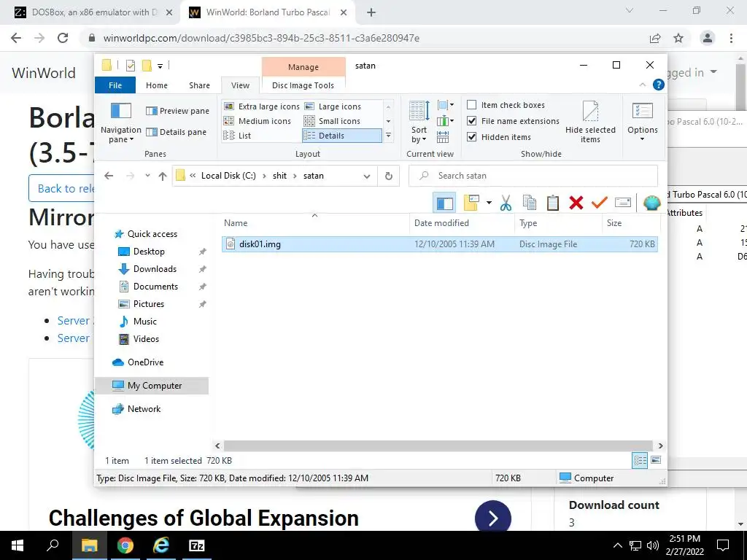
Task: Click the Size all columns to fit icon
Action: coord(443,137)
